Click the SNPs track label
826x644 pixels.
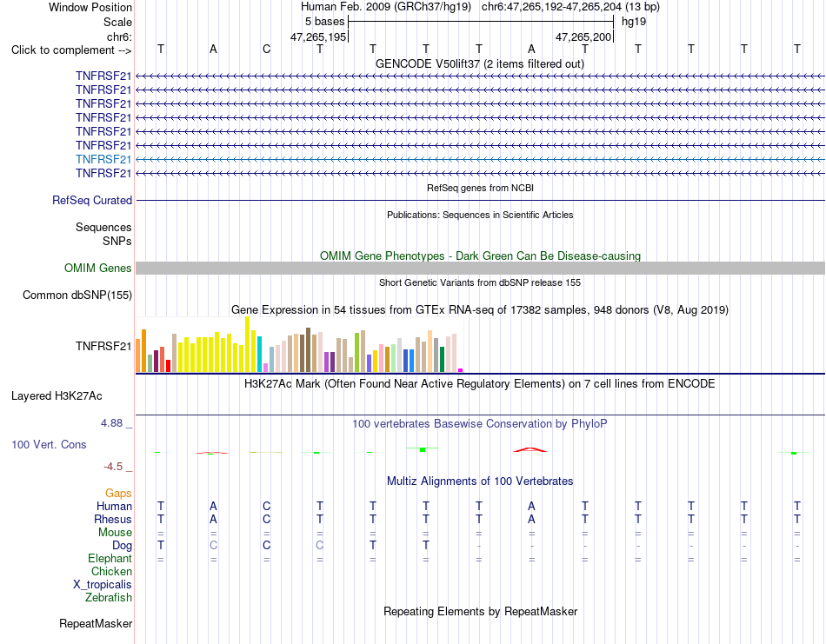(117, 241)
